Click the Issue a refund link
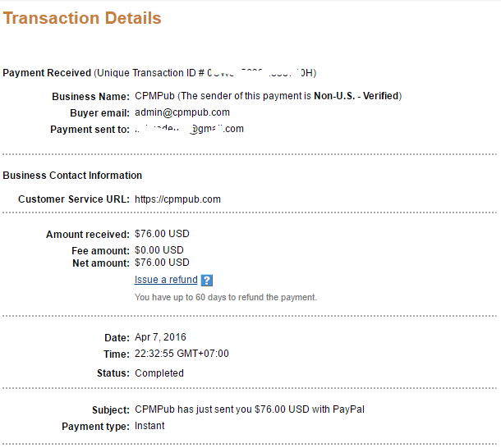This screenshot has width=501, height=448. [166, 280]
